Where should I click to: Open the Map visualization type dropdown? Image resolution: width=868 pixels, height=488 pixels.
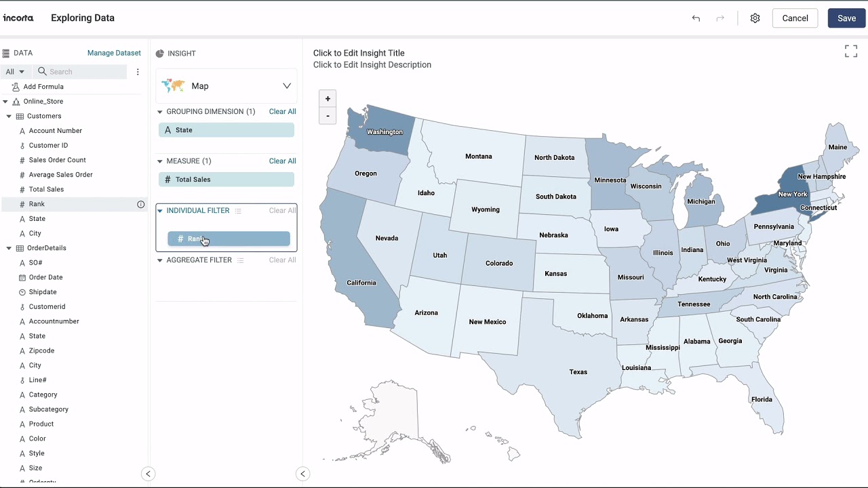287,86
